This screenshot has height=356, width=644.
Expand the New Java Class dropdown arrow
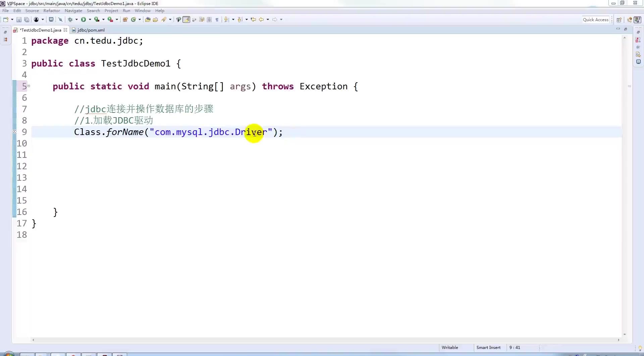click(140, 19)
